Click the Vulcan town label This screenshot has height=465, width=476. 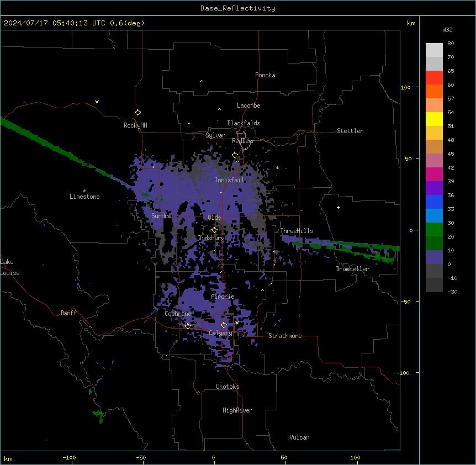pyautogui.click(x=300, y=437)
